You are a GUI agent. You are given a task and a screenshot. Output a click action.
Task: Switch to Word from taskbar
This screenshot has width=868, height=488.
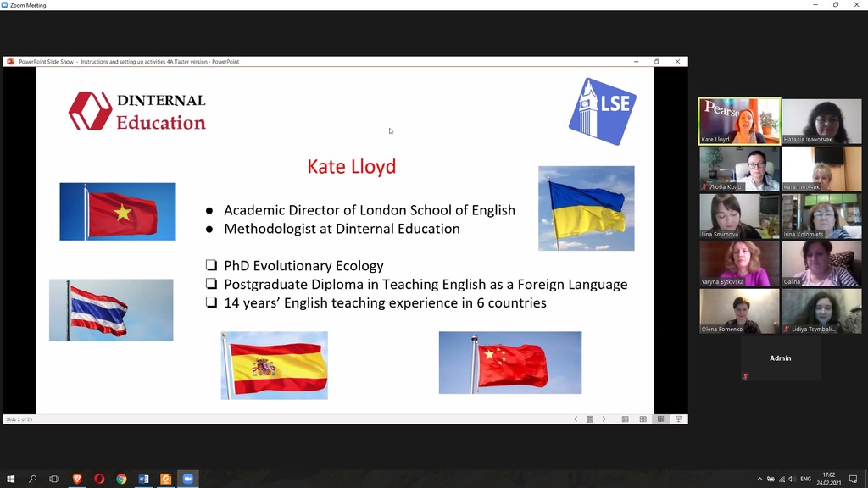point(143,479)
